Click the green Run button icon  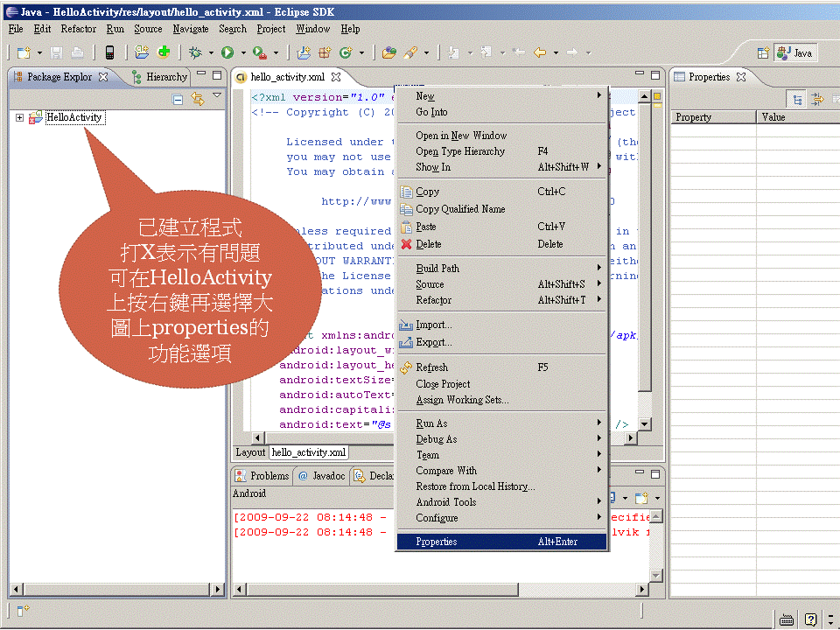point(227,52)
